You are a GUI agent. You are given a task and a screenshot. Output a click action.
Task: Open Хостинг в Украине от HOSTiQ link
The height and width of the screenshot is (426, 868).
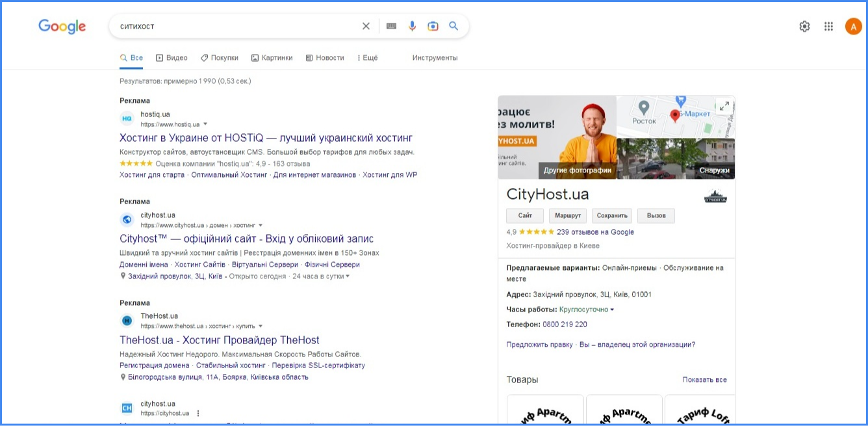(266, 138)
